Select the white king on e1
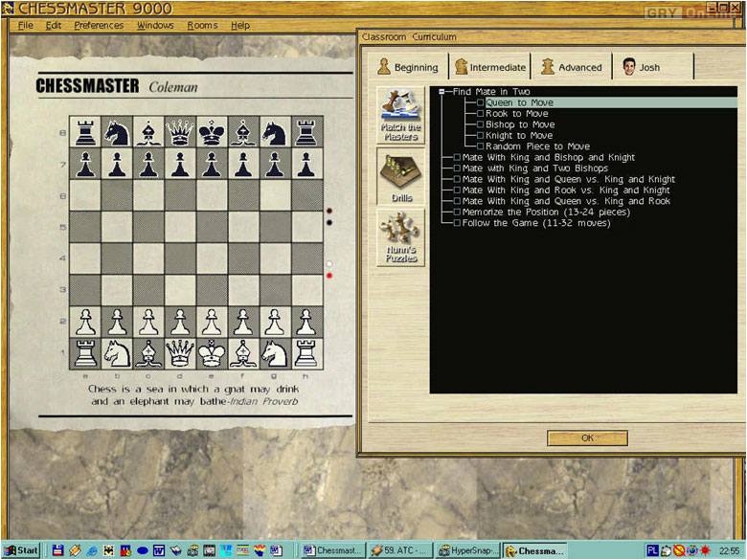Image resolution: width=747 pixels, height=560 pixels. pyautogui.click(x=212, y=354)
